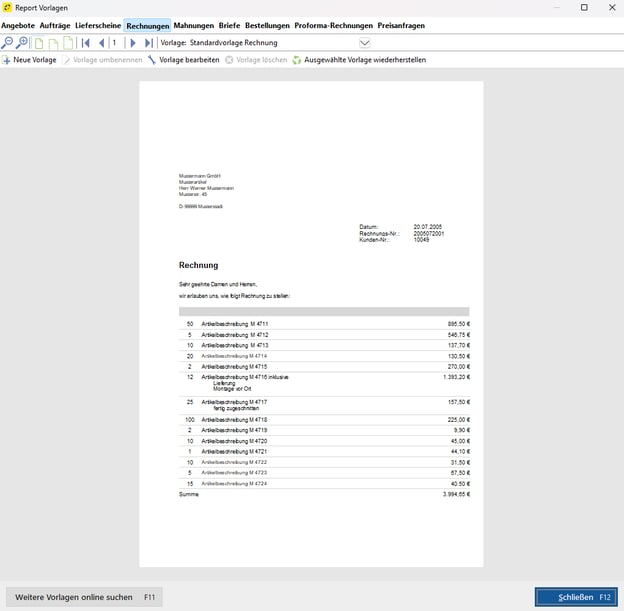Open the Aufträge tab
The height and width of the screenshot is (611, 624).
click(x=55, y=25)
